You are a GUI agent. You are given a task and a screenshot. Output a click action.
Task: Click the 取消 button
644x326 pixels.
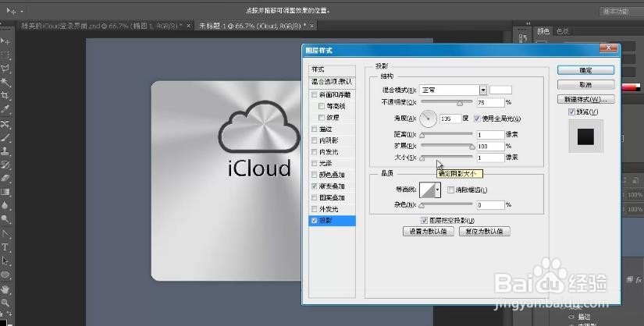click(x=585, y=84)
